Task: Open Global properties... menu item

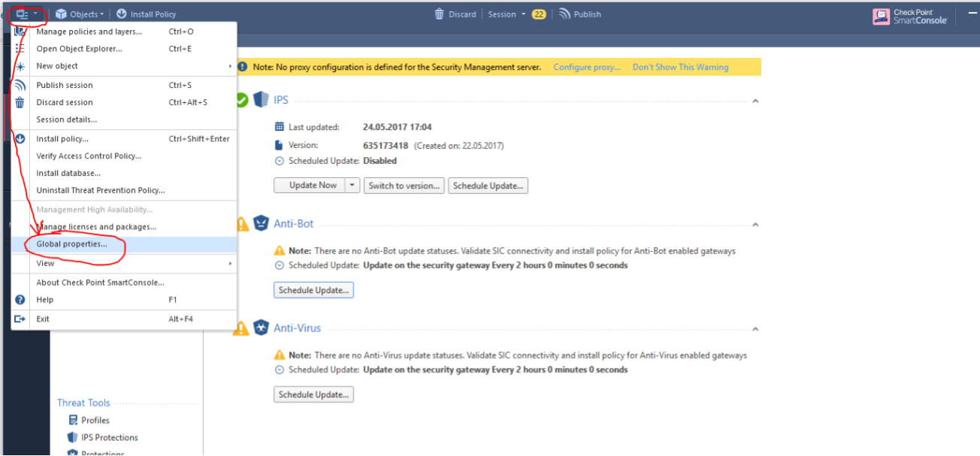Action: [x=124, y=244]
